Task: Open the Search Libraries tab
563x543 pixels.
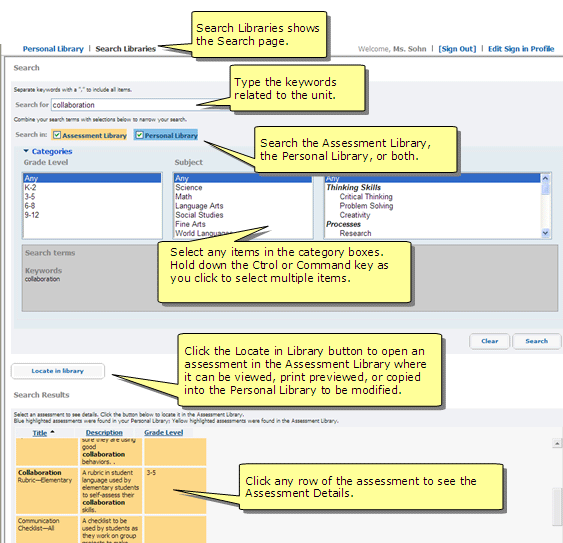Action: click(x=126, y=49)
